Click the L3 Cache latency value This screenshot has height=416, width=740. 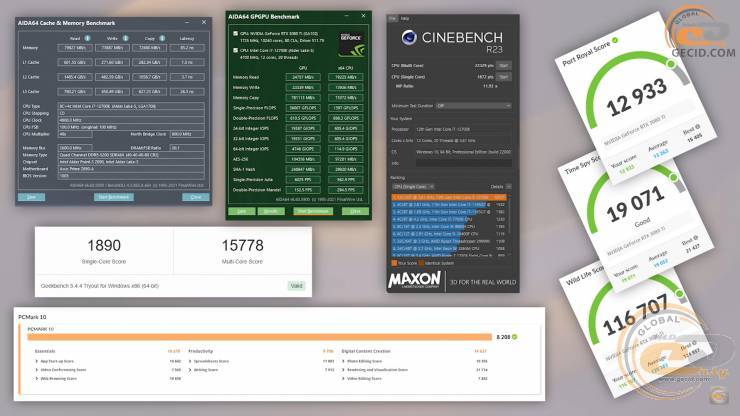pyautogui.click(x=187, y=92)
